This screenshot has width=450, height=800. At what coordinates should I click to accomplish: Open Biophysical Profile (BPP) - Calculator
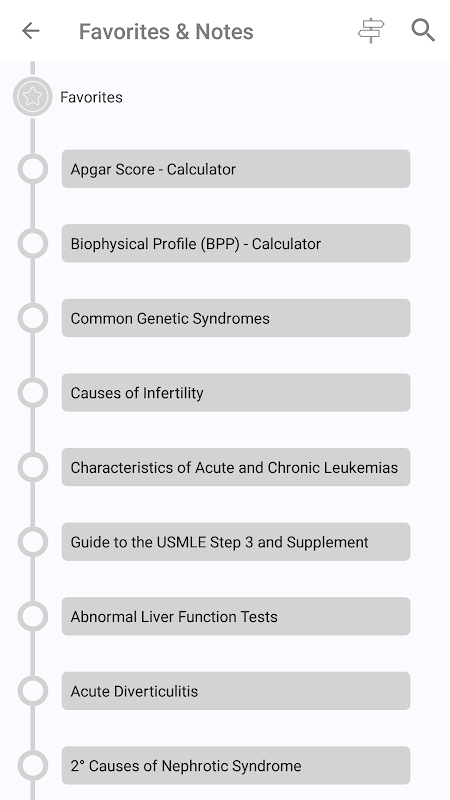click(x=236, y=243)
